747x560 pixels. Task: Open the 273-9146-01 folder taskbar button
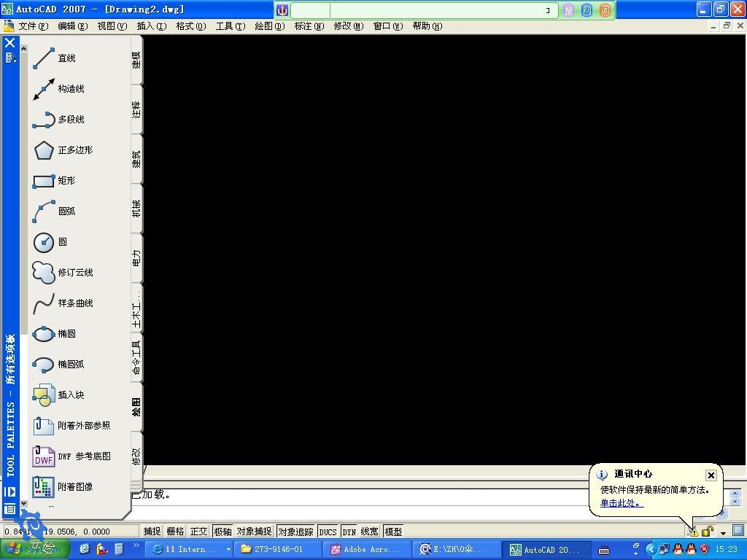pos(278,549)
